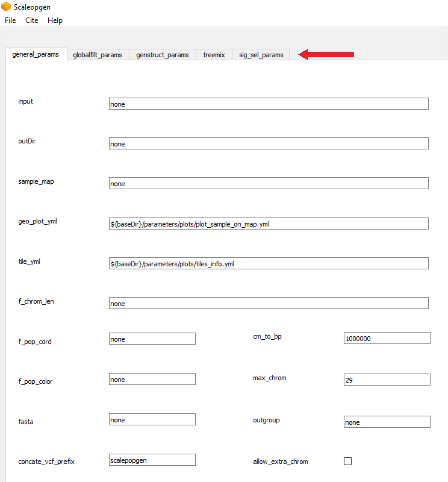The image size is (448, 482).
Task: Click the 'Scaleopgen' window title text
Action: 32,7
